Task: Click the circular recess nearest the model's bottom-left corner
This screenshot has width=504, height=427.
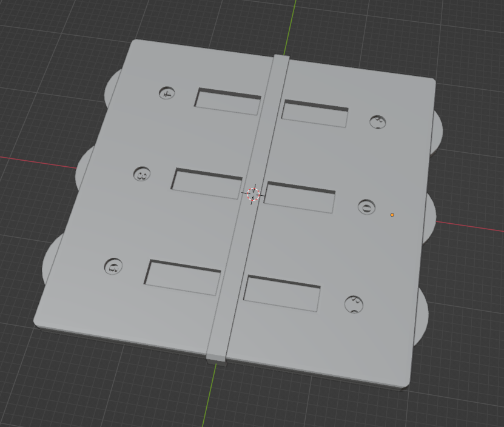Action: pyautogui.click(x=113, y=266)
